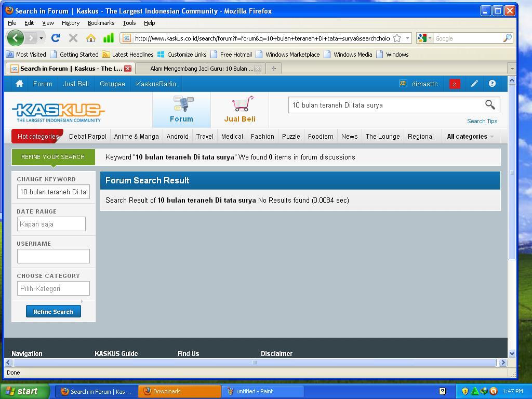
Task: Open the help question mark icon
Action: pos(492,84)
